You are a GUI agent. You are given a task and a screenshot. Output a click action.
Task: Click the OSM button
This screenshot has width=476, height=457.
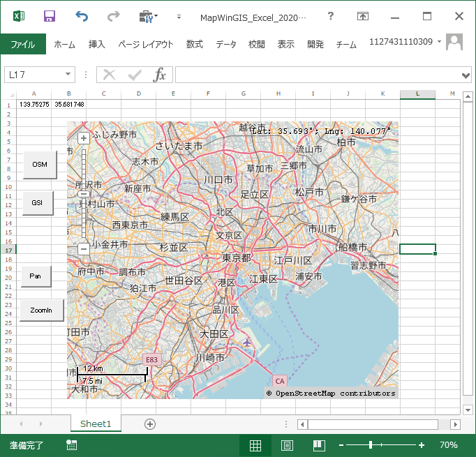click(40, 165)
